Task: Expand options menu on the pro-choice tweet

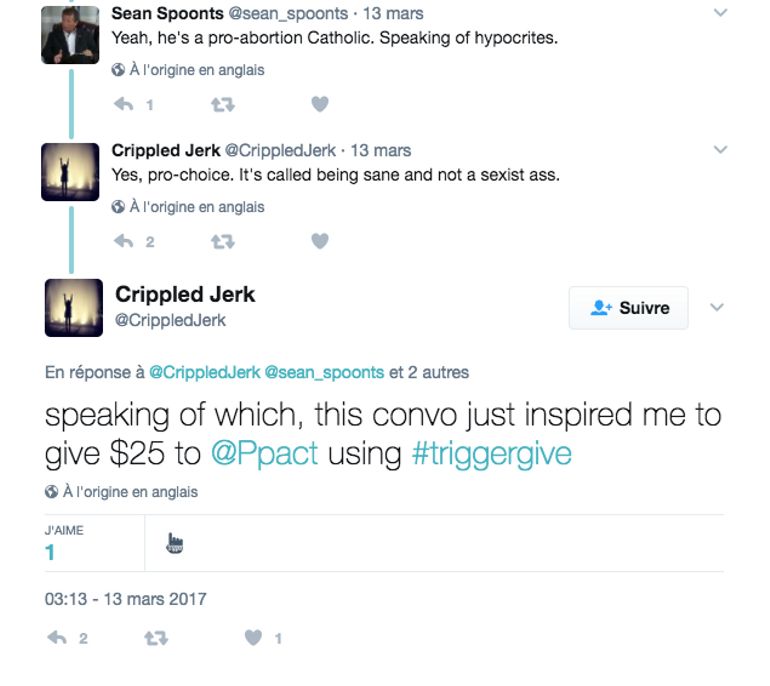Action: tap(720, 150)
